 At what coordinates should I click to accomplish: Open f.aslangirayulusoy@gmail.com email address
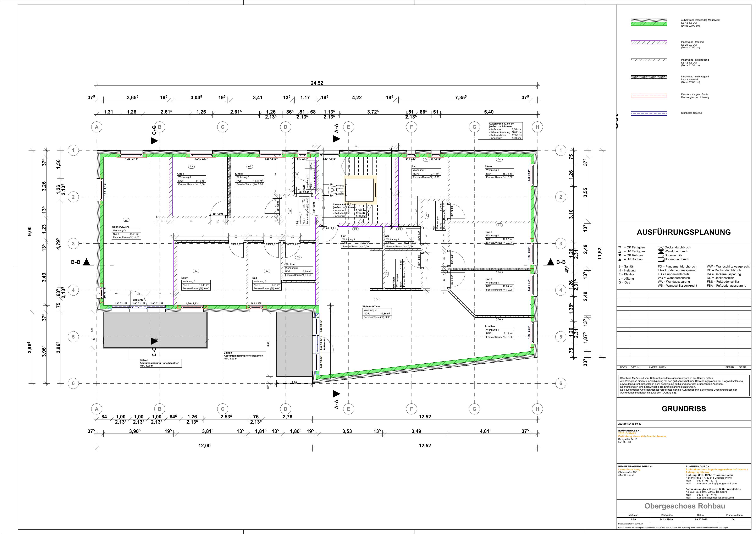[x=715, y=498]
